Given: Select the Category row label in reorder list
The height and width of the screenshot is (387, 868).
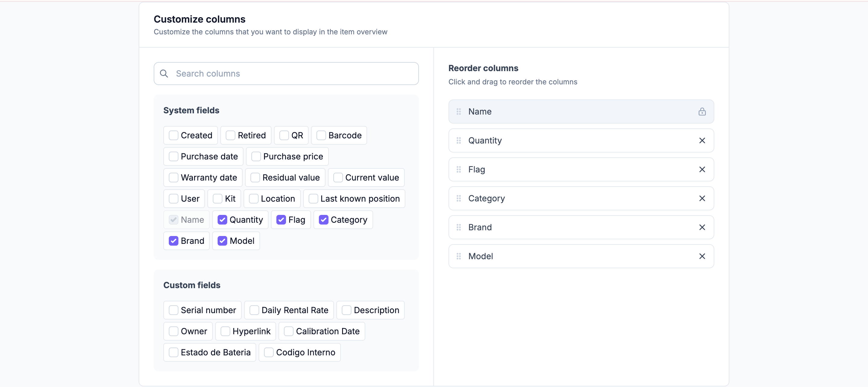Looking at the screenshot, I should coord(486,199).
